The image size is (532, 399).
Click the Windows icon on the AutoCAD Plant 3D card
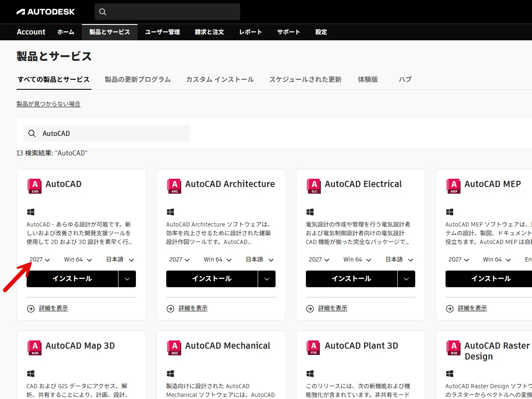coord(310,374)
